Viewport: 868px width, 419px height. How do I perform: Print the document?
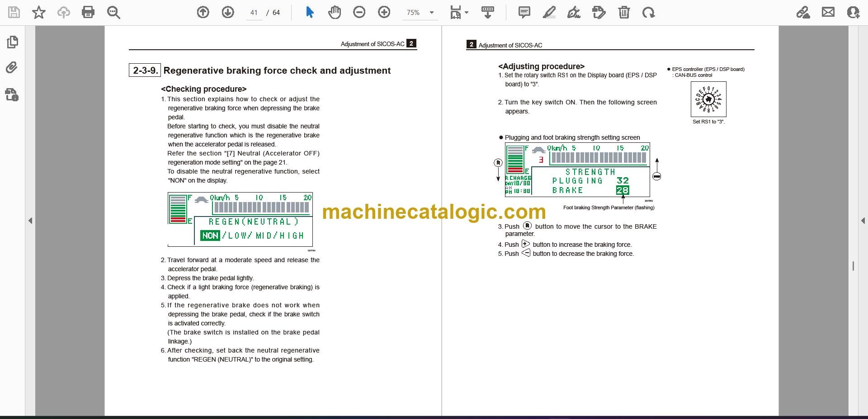click(x=88, y=12)
